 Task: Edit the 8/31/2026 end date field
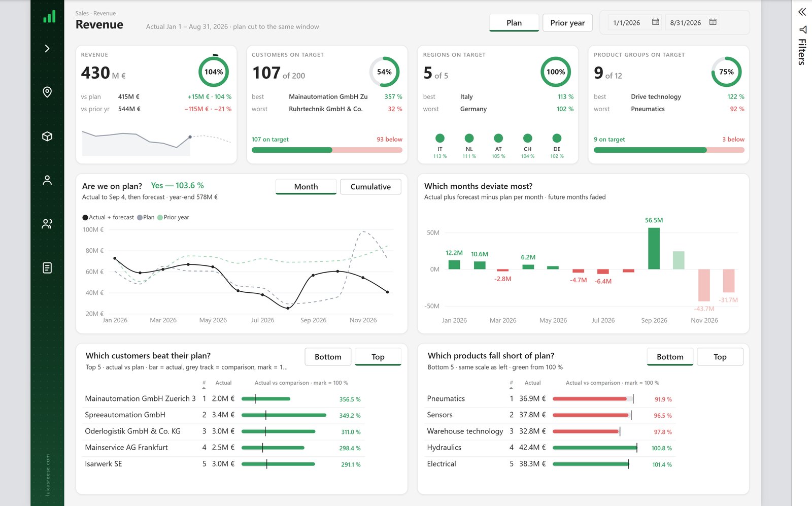click(685, 23)
